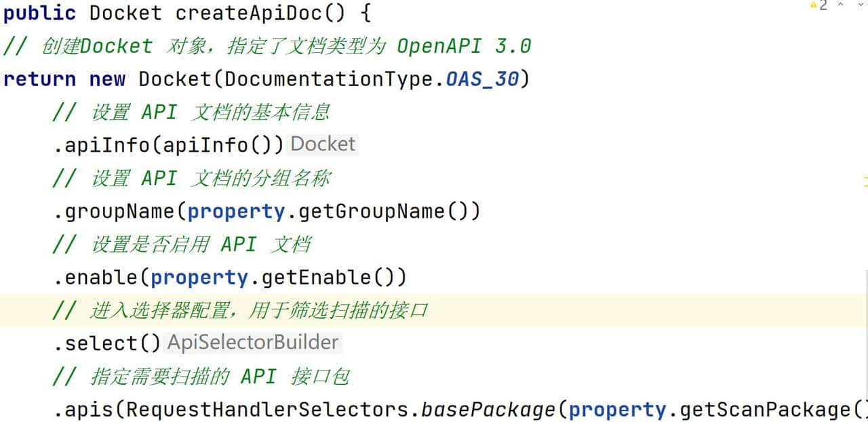Click the comment mentioning OpenAPI 3.0
This screenshot has width=868, height=422.
point(264,45)
